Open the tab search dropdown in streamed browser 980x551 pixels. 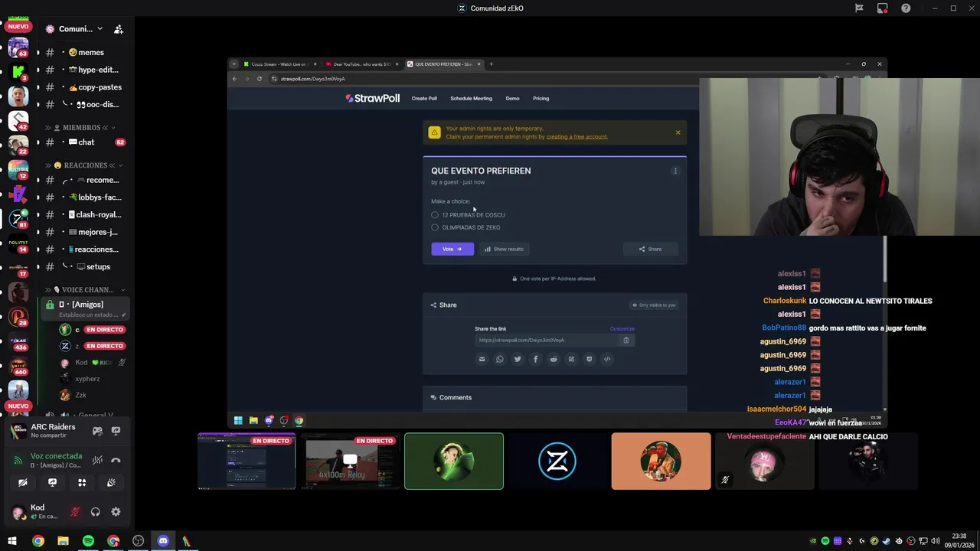[x=234, y=64]
